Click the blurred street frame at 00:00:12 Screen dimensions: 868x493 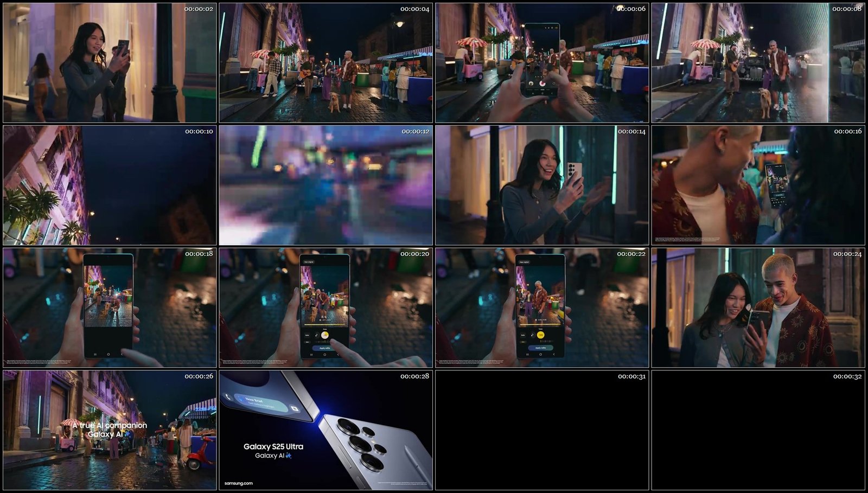click(326, 185)
